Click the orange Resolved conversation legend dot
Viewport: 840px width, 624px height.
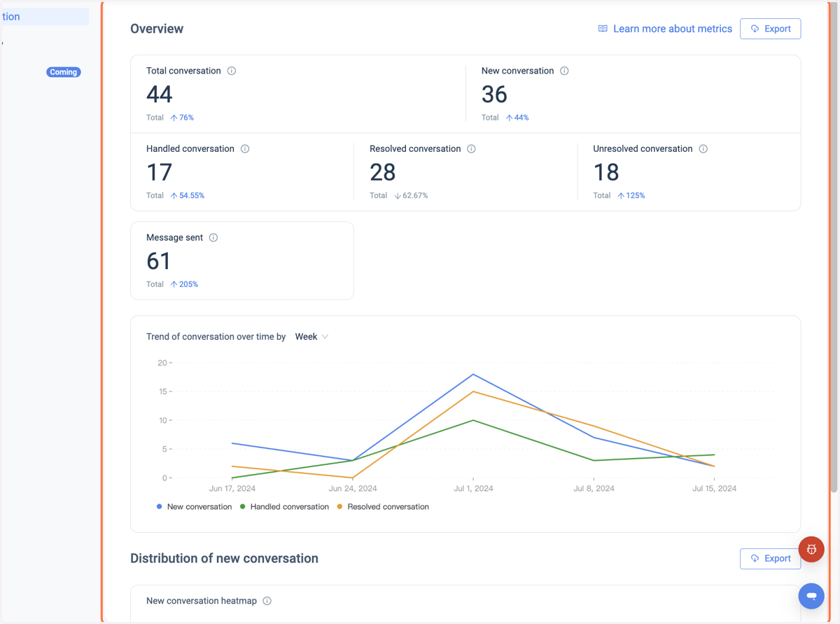tap(340, 506)
